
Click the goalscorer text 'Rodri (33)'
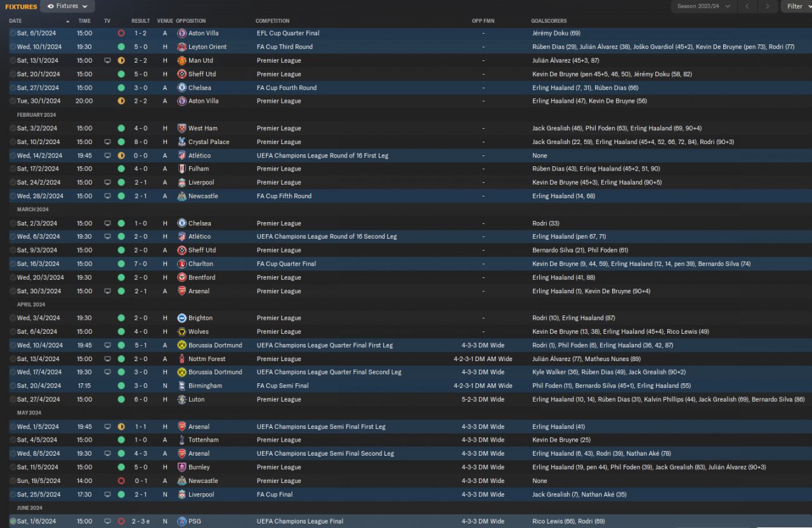pos(546,223)
